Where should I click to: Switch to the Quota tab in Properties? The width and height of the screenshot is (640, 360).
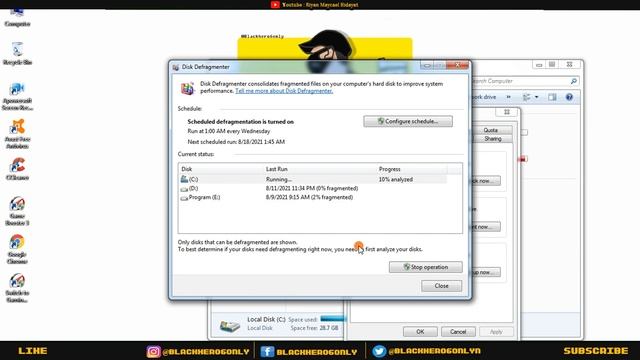click(x=491, y=130)
